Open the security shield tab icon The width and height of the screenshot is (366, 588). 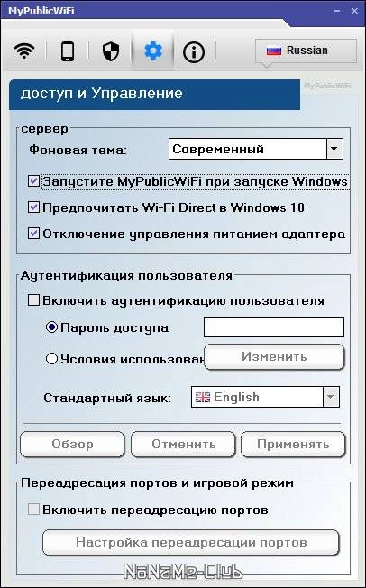(x=111, y=51)
